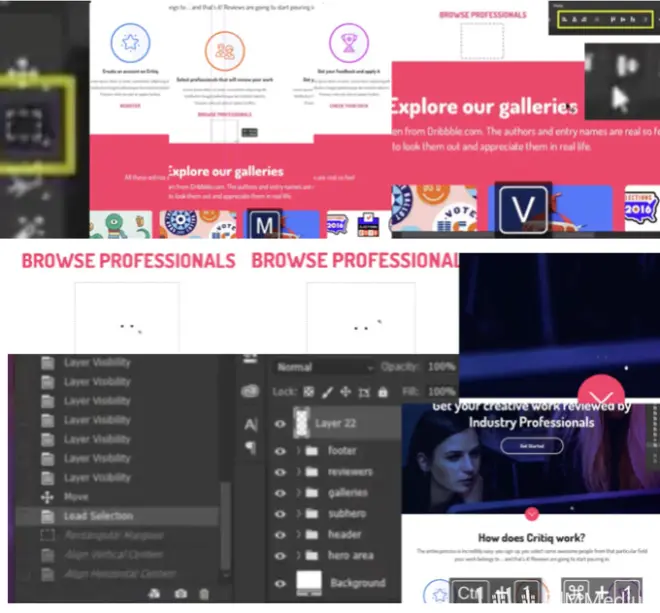660x613 pixels.
Task: Hide the header group layer
Action: (x=280, y=535)
